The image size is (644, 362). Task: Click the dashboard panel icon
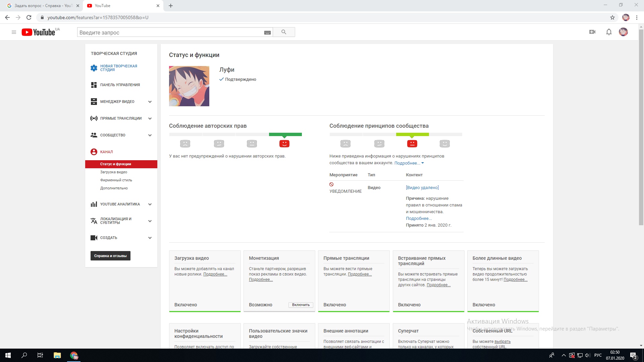(x=94, y=85)
